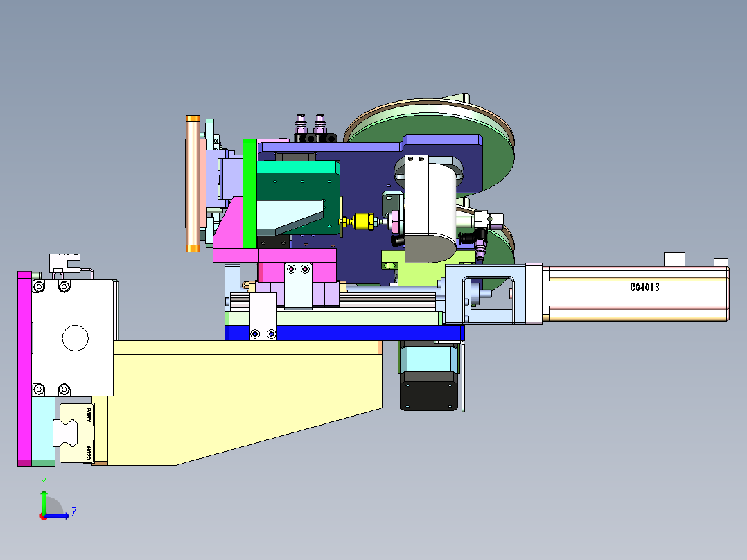Select the C0401S label on the actuator
This screenshot has width=747, height=560.
(644, 288)
